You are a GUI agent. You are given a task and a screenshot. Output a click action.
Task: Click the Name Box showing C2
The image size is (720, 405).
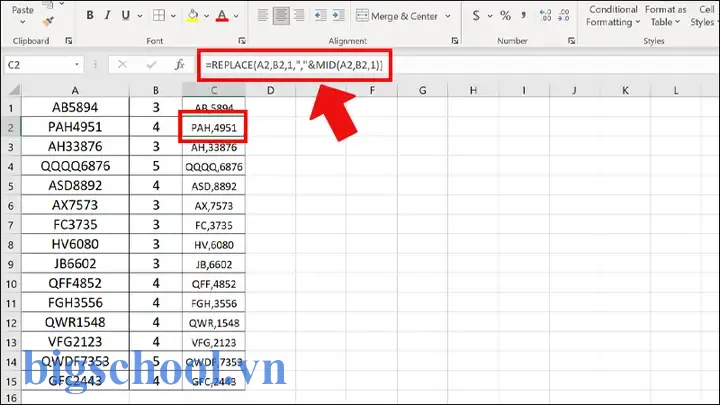point(38,65)
